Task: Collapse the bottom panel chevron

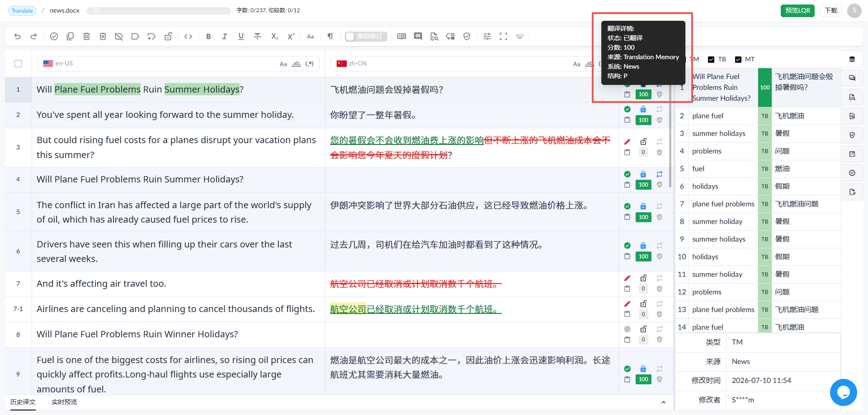Action: tap(663, 402)
